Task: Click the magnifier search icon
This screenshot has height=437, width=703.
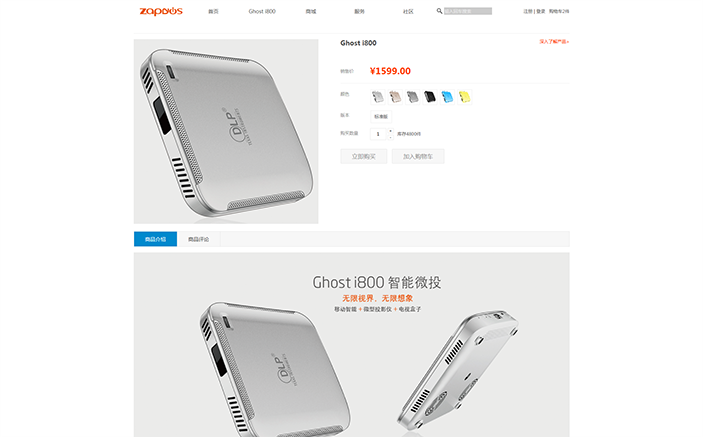Action: click(439, 11)
